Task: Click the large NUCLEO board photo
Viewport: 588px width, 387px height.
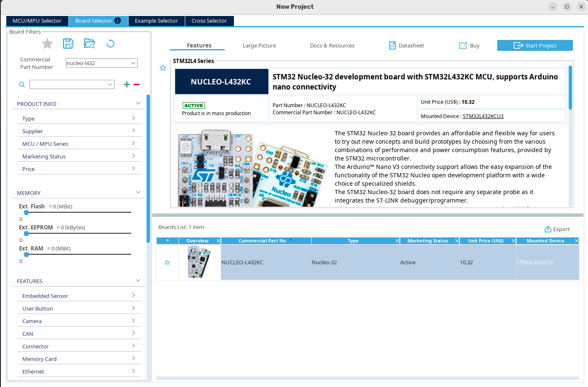Action: pos(253,168)
